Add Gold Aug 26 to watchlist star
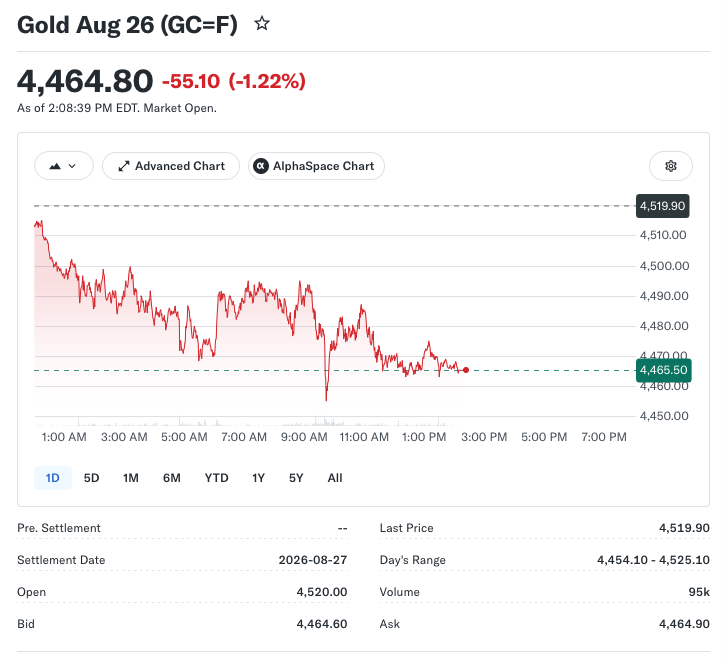Screen dimensions: 727x667 (262, 24)
